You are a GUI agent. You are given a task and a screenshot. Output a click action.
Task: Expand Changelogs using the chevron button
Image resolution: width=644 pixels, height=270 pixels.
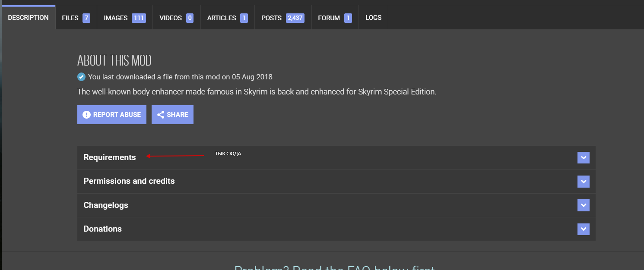pyautogui.click(x=583, y=205)
